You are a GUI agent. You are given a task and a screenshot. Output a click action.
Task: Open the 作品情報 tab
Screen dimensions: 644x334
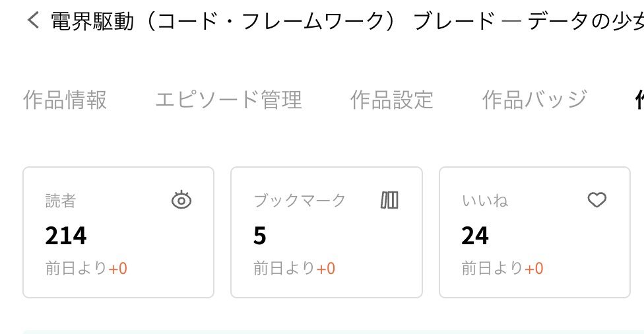pyautogui.click(x=65, y=100)
